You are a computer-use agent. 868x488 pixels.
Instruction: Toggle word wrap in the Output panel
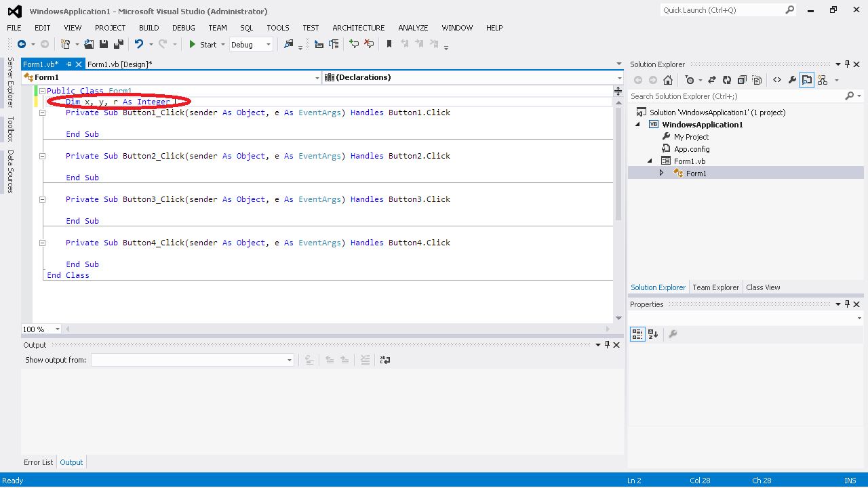coord(384,361)
